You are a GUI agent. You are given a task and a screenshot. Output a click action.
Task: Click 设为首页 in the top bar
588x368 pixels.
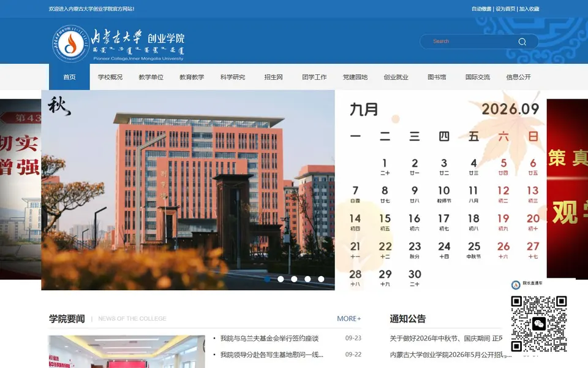click(505, 9)
